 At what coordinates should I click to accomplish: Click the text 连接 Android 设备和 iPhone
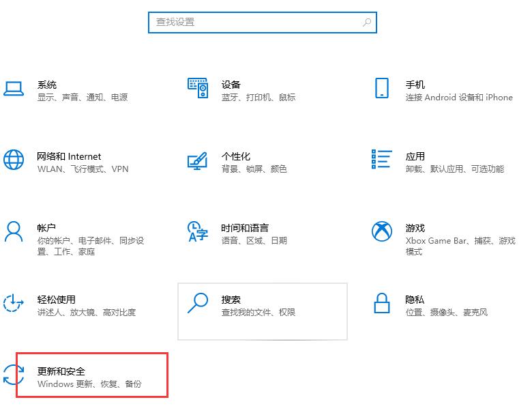click(x=459, y=98)
